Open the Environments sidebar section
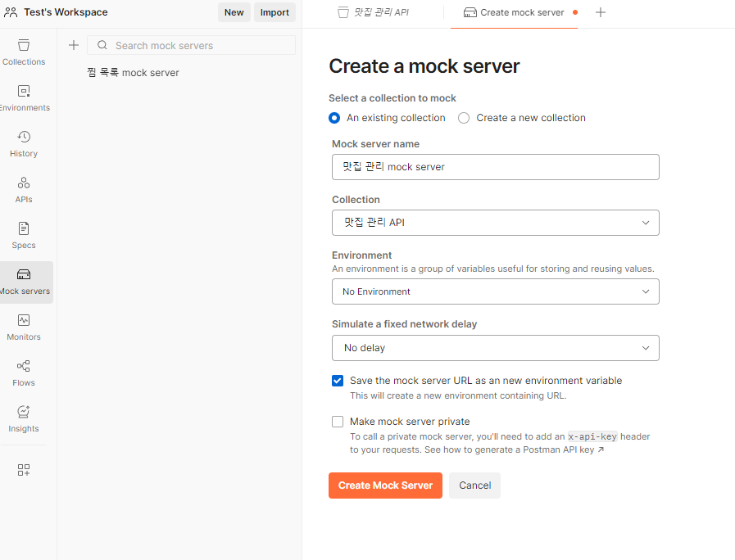Viewport: 735px width, 560px height. [x=24, y=98]
